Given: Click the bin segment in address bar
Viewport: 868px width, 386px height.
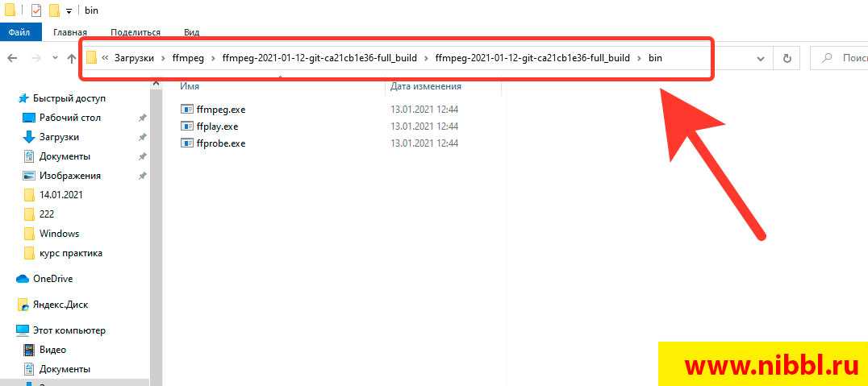Looking at the screenshot, I should 655,57.
